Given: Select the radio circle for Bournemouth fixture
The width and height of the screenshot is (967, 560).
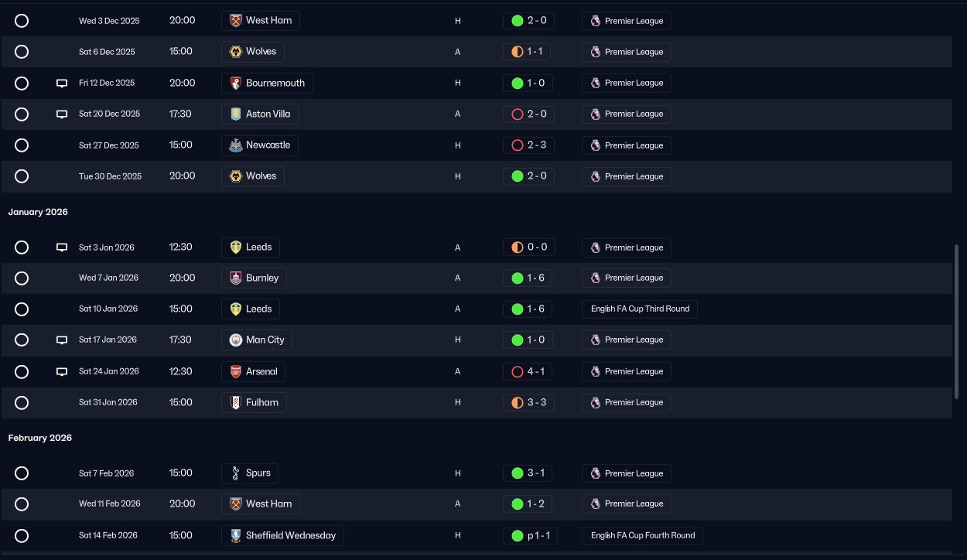Looking at the screenshot, I should click(x=22, y=84).
